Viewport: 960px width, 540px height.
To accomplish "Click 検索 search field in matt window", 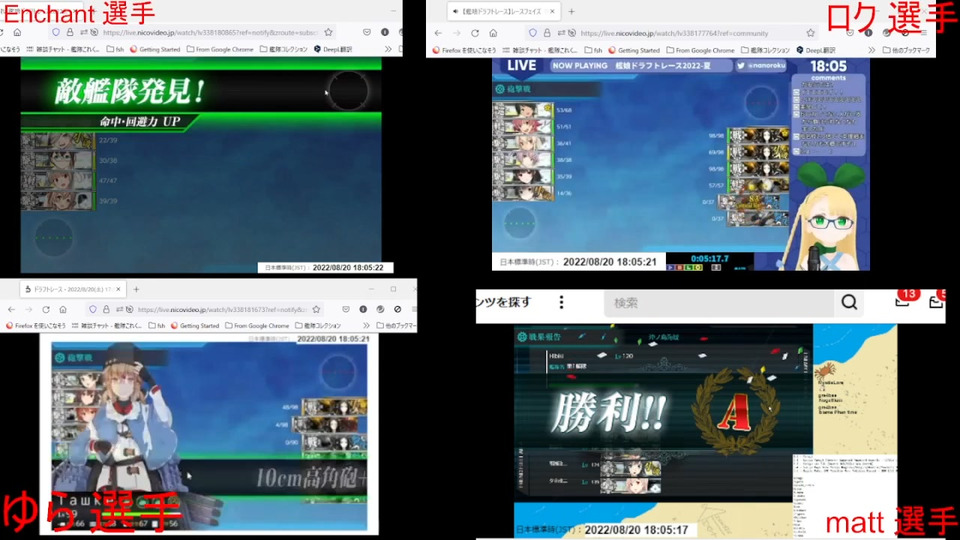I will pos(719,302).
